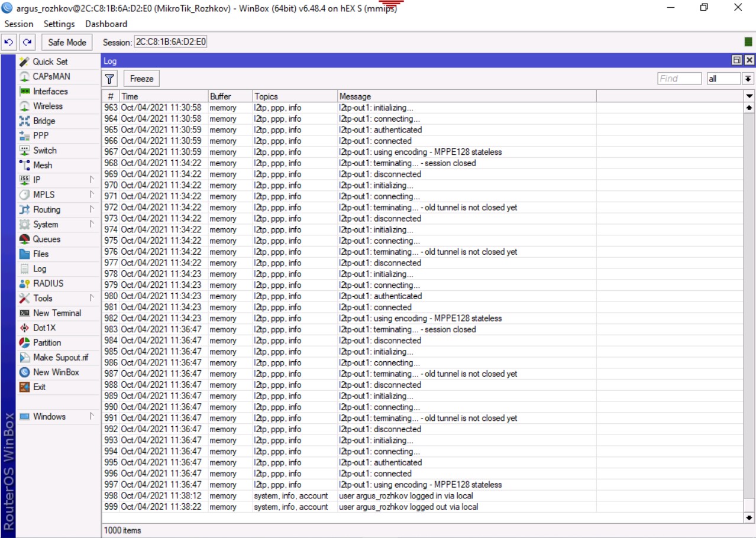Select log row 968 session closed
This screenshot has width=756, height=538.
423,163
